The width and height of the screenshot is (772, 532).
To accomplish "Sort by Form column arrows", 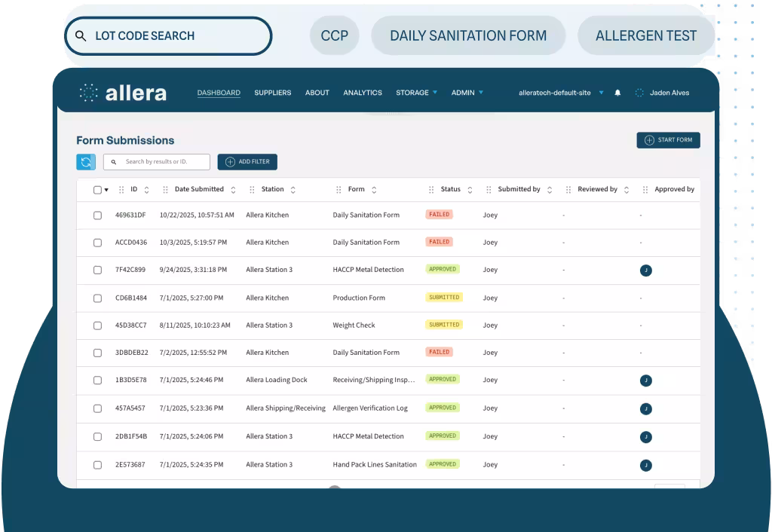I will 374,190.
